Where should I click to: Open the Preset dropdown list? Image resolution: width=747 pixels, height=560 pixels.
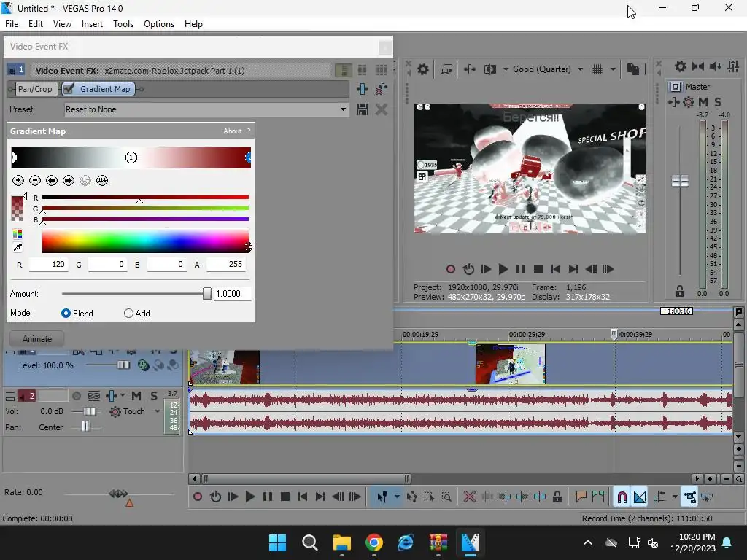(x=343, y=109)
